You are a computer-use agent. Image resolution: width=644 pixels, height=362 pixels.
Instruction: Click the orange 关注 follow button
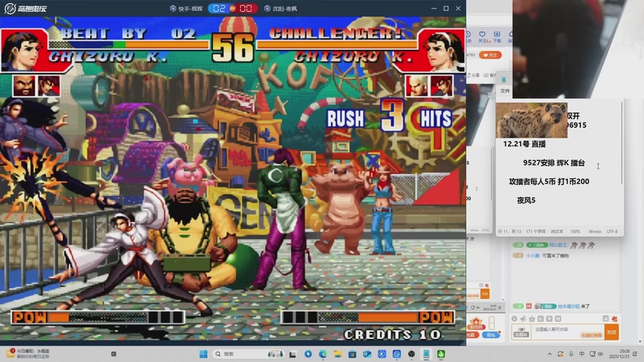490,55
